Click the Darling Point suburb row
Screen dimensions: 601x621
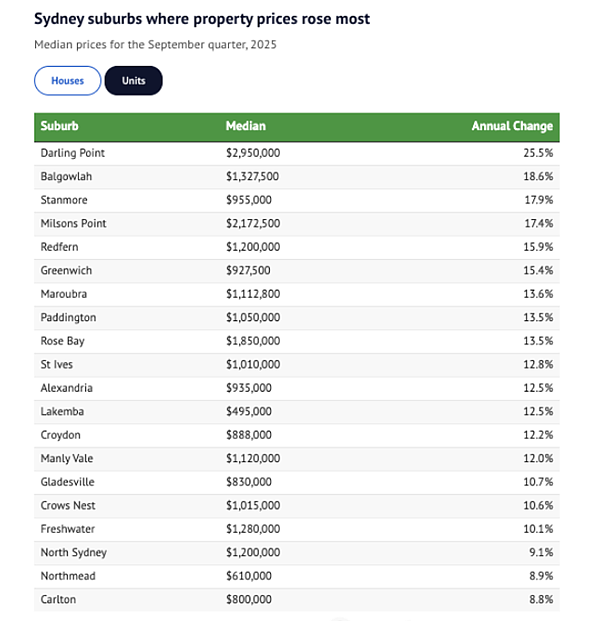tap(297, 153)
